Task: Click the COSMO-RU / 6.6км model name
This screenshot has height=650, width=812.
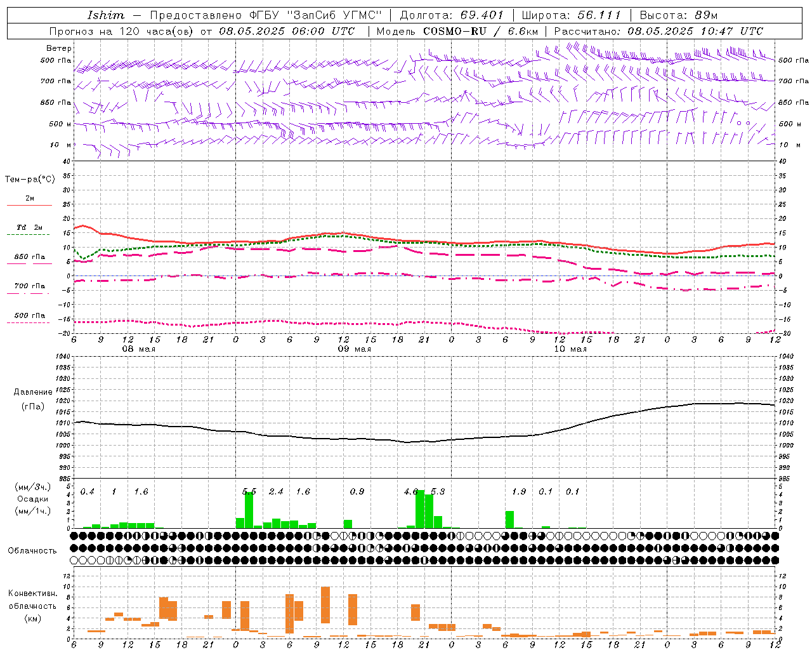Action: pyautogui.click(x=481, y=31)
